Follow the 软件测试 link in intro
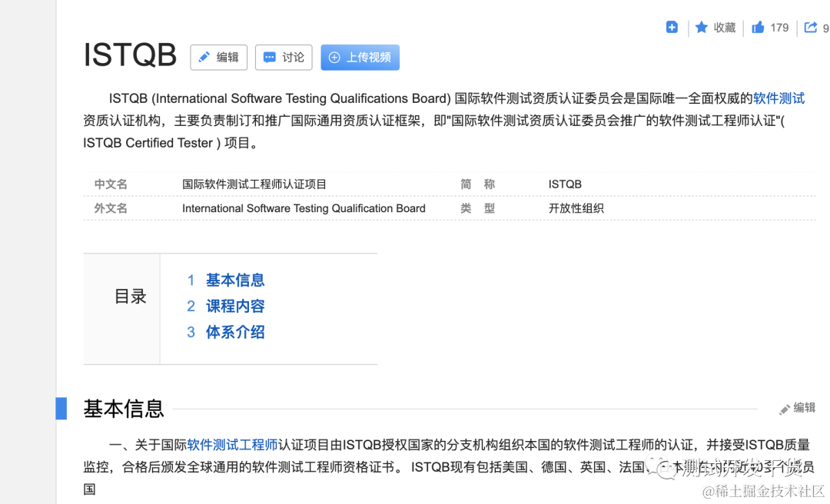Viewport: 830px width, 504px height. (x=779, y=98)
